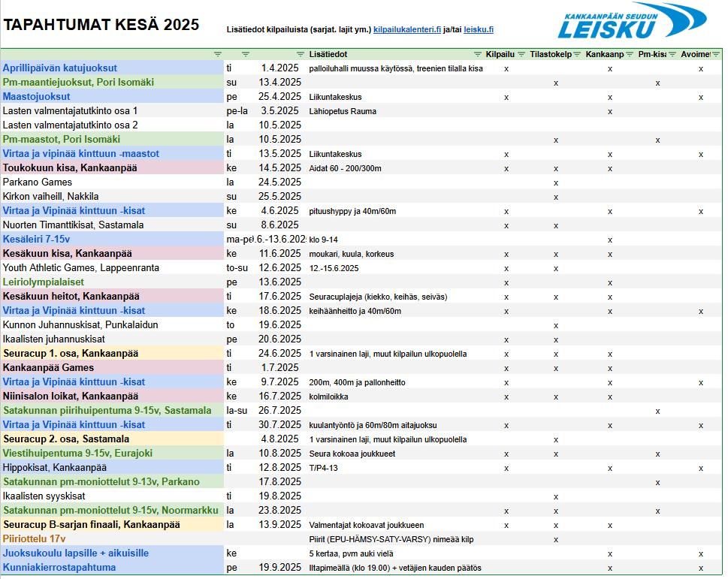
Task: Select the Pm-maantiejuoksut, Pori Isomäki cell
Action: click(x=113, y=82)
